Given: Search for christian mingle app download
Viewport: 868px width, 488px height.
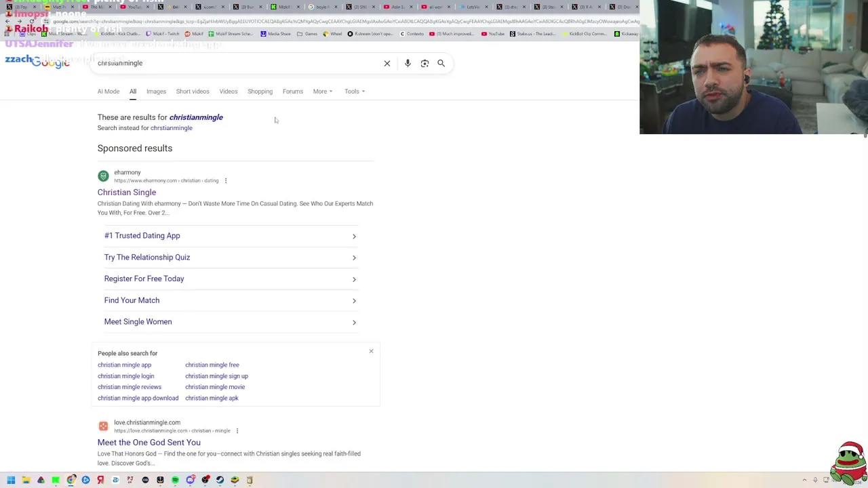Looking at the screenshot, I should pos(138,399).
